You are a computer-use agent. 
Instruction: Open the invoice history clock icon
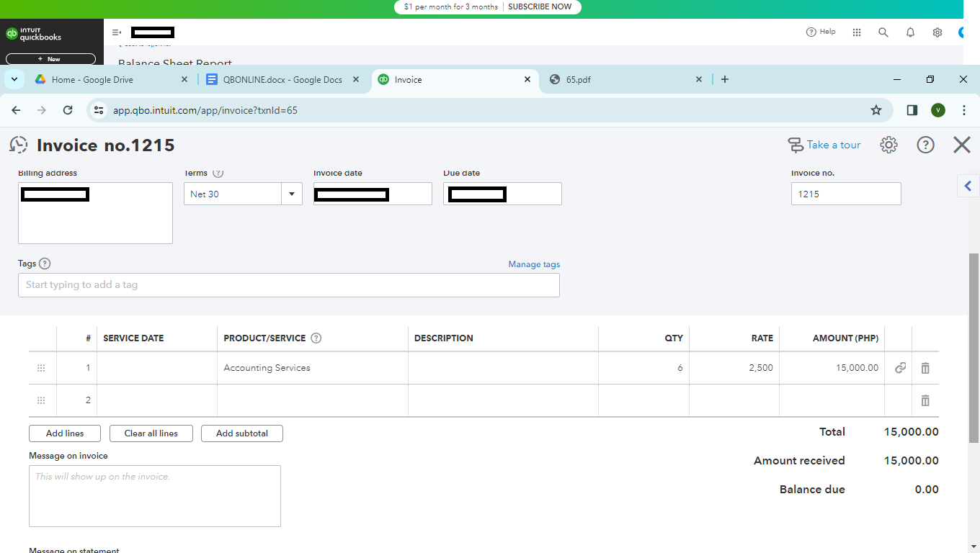pos(19,145)
